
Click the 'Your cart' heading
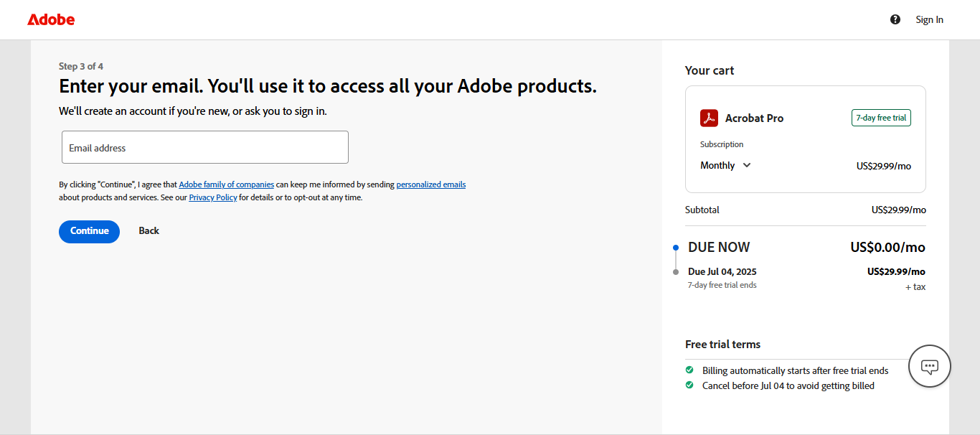point(710,70)
